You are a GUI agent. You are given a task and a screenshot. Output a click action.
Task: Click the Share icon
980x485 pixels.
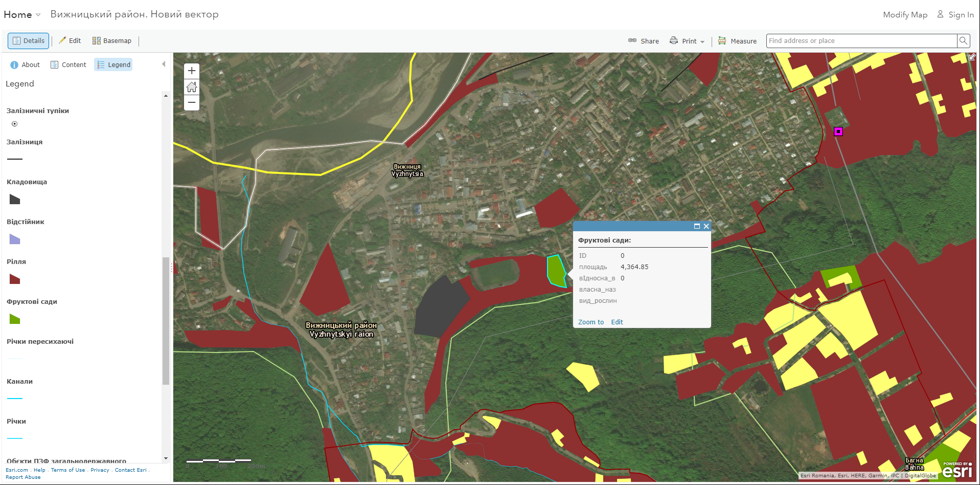tap(632, 40)
